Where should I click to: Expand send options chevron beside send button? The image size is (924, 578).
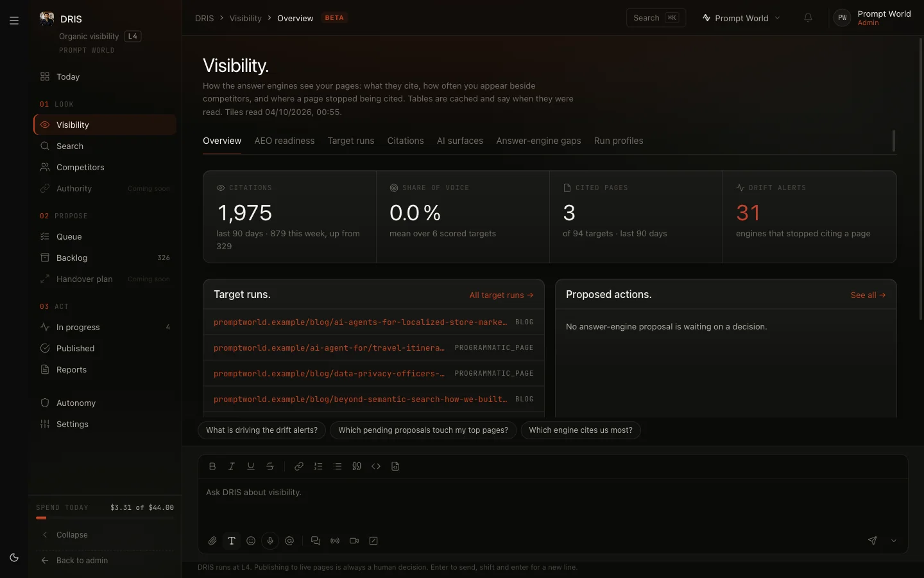pyautogui.click(x=894, y=541)
